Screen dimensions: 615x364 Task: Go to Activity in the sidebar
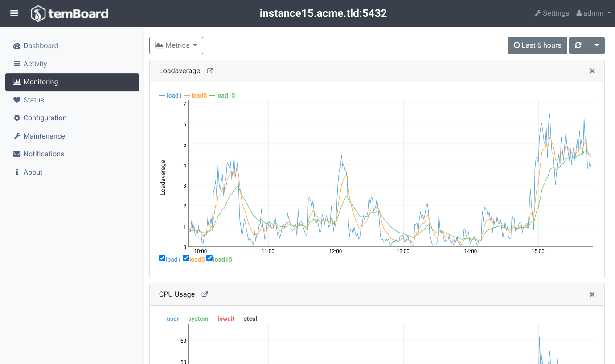[x=72, y=64]
